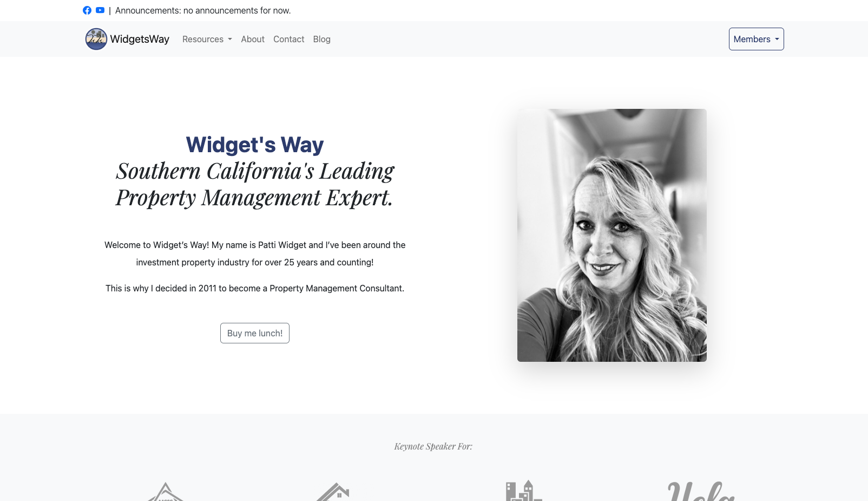Image resolution: width=868 pixels, height=501 pixels.
Task: Visit the Blog page
Action: pyautogui.click(x=322, y=39)
